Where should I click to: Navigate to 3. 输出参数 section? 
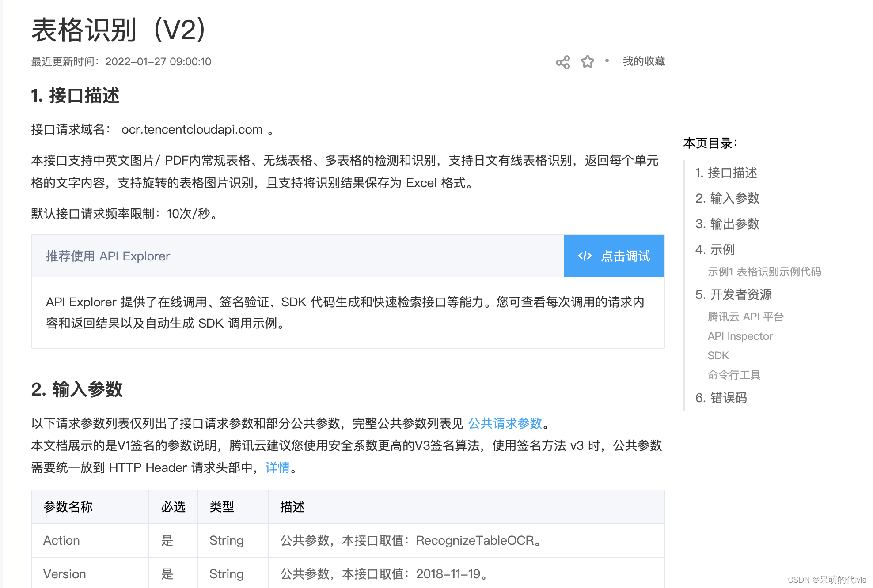pyautogui.click(x=727, y=224)
